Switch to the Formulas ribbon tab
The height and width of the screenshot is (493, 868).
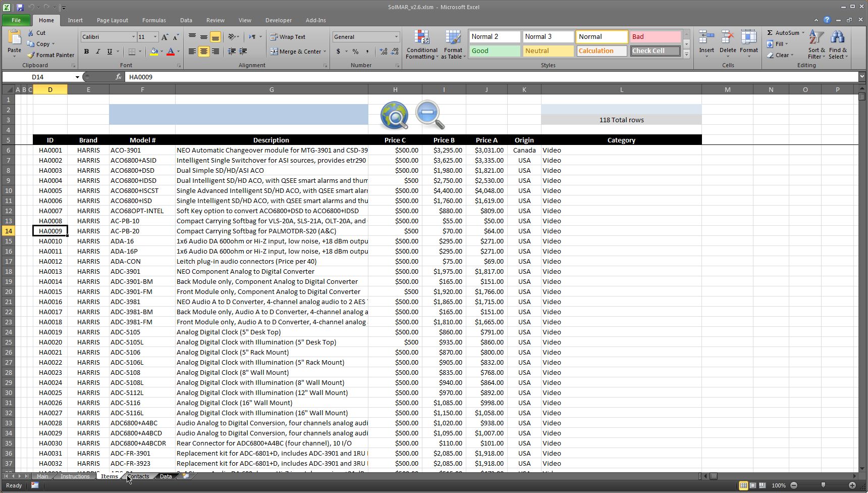154,20
